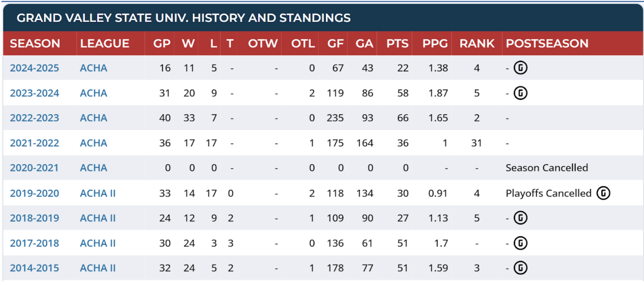Click the PPG column header
The image size is (644, 286).
coord(435,43)
